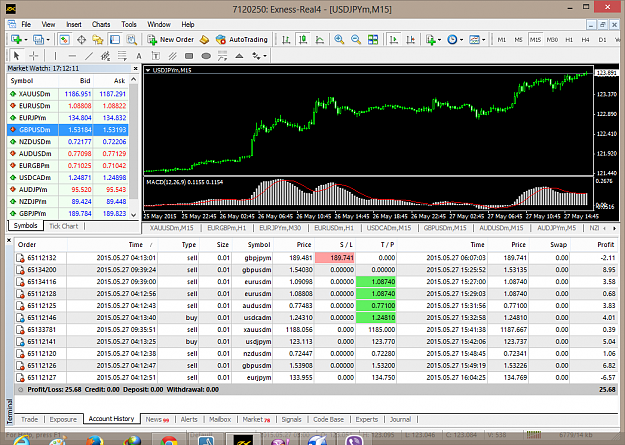Toggle the Chart Shift icon
Image resolution: width=625 pixels, height=445 pixels.
point(411,39)
